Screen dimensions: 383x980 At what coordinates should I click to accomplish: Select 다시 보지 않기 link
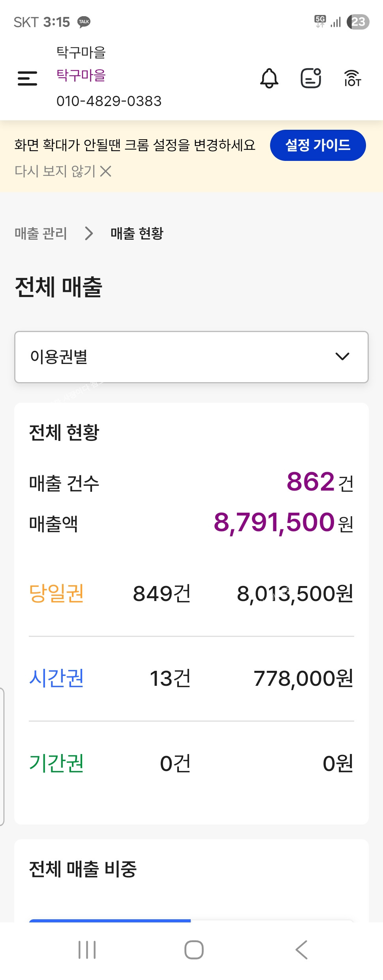[x=55, y=171]
